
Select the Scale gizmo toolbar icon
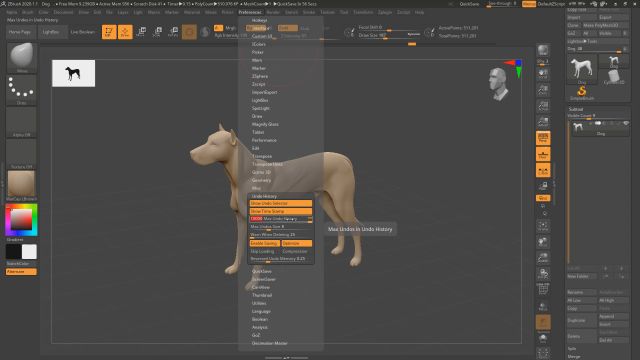[157, 32]
